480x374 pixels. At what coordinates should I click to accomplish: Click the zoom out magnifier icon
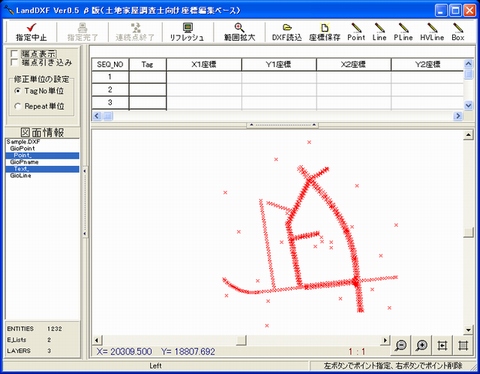coord(401,345)
